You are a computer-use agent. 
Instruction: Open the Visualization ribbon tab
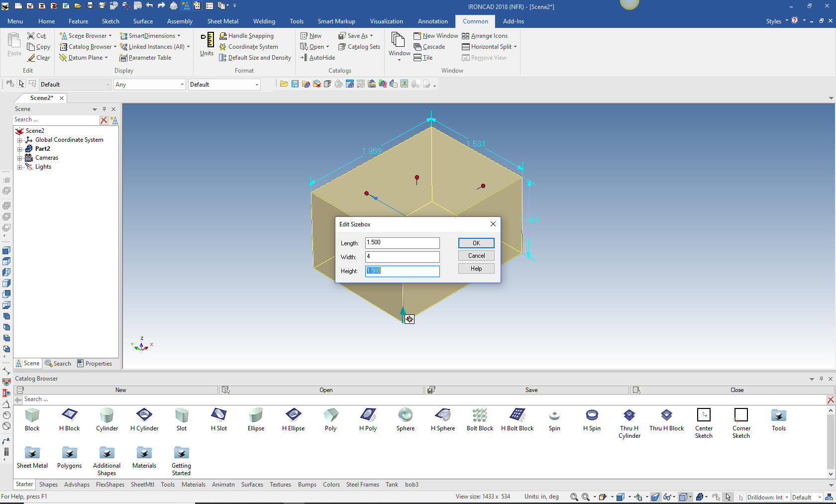[x=386, y=21]
